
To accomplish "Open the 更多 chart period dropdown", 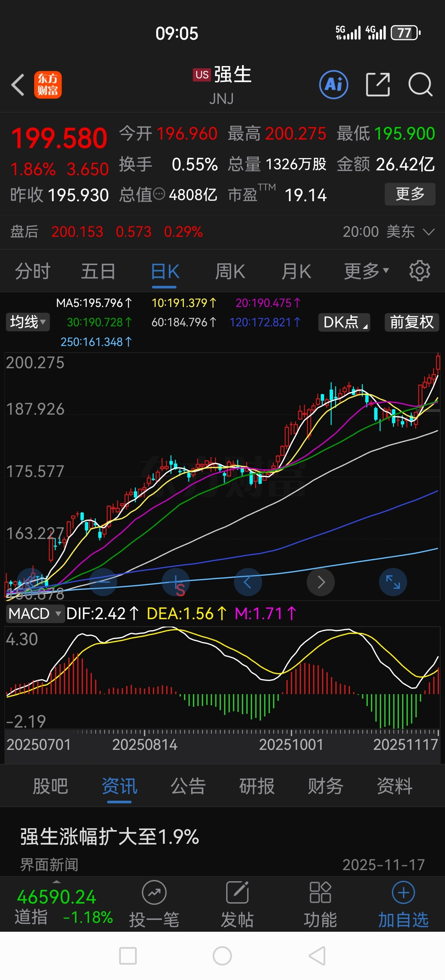I will [x=367, y=271].
